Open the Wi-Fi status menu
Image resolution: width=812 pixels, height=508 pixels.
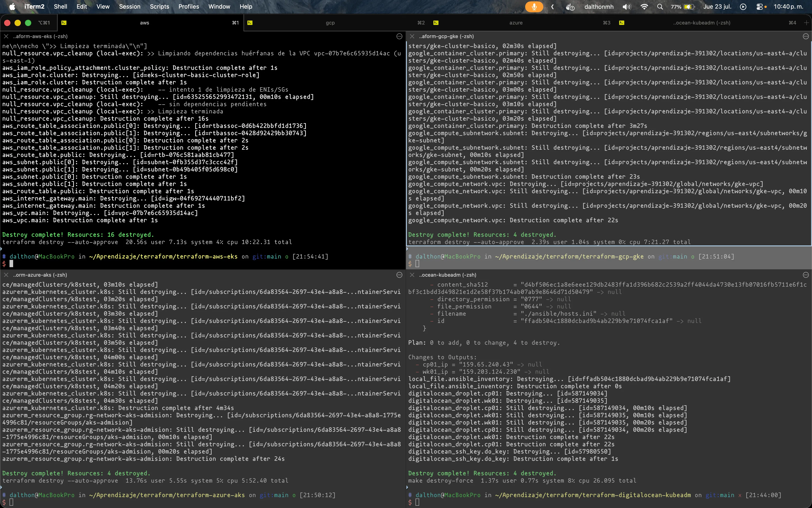click(644, 7)
